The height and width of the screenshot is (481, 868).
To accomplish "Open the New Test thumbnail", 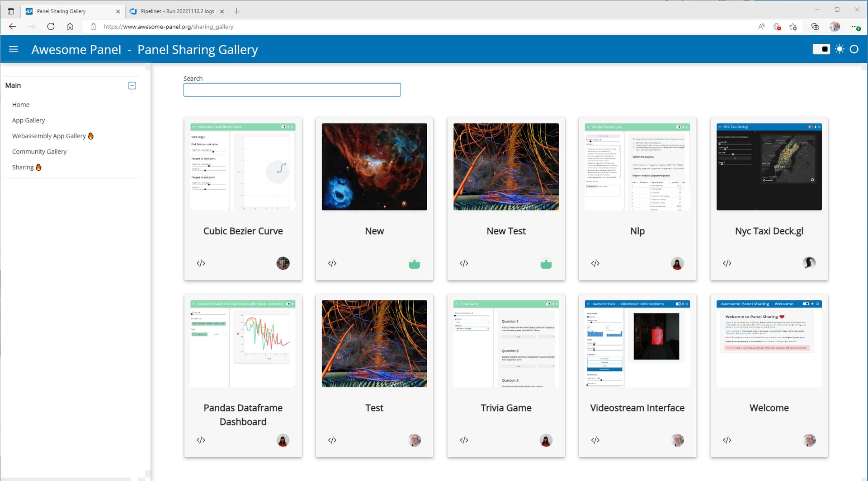I will click(506, 167).
